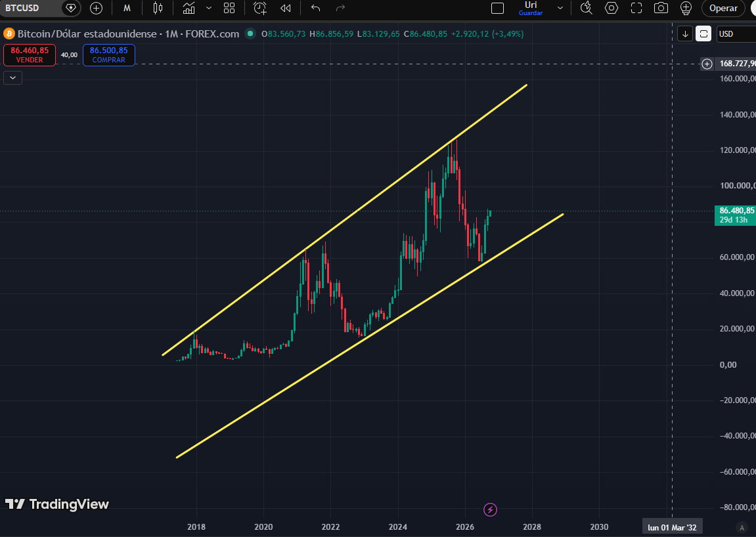Toggle the market status green dot
Screen dimensions: 756x537
pos(250,33)
